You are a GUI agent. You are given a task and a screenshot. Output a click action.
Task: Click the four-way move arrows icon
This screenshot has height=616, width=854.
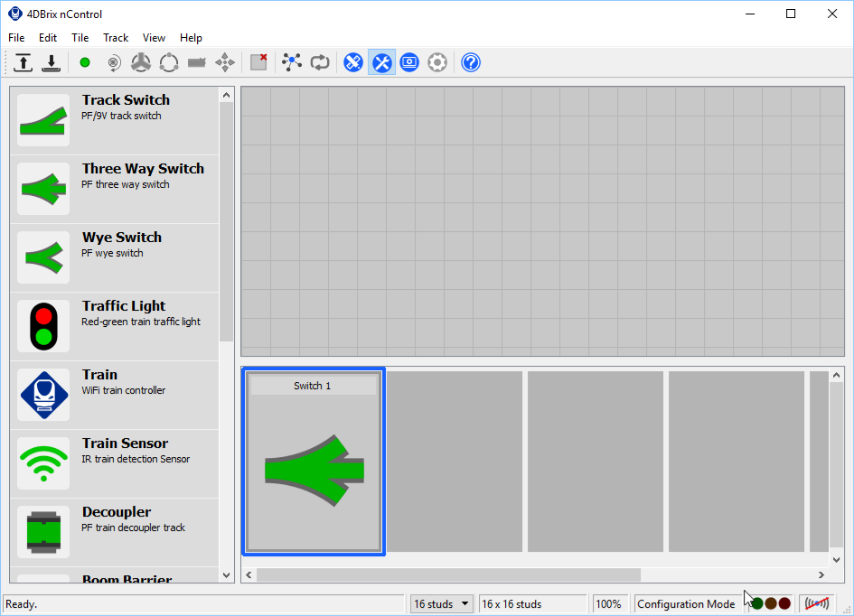[x=225, y=62]
